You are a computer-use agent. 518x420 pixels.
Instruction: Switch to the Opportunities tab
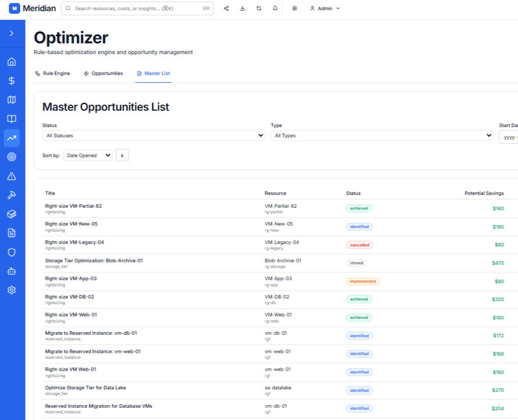103,73
